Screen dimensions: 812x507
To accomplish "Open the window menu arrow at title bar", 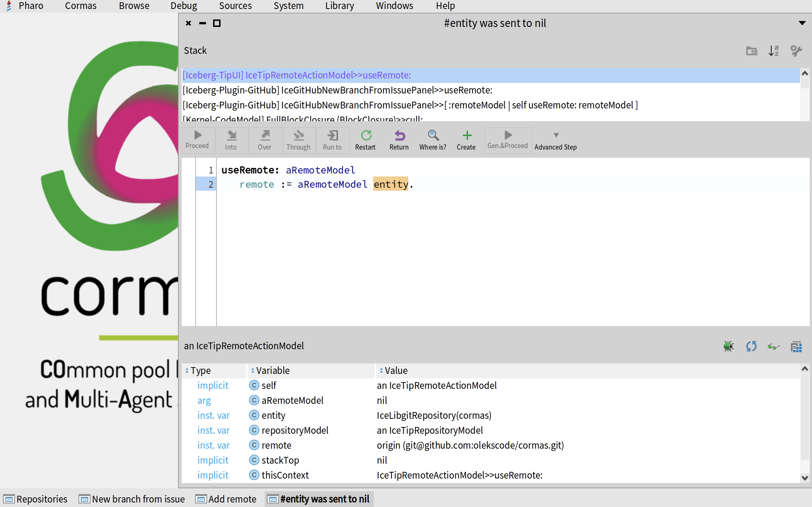I will tap(802, 23).
